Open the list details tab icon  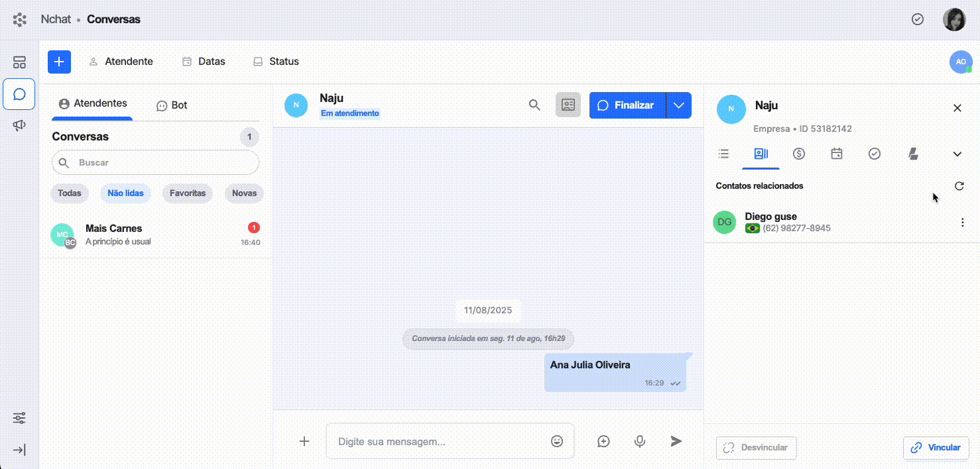[723, 154]
